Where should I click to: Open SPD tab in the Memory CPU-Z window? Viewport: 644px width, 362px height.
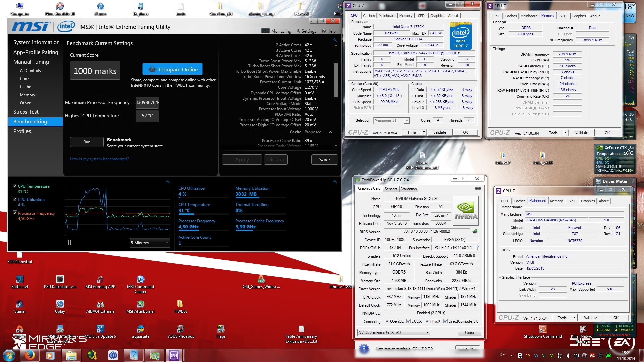(563, 16)
